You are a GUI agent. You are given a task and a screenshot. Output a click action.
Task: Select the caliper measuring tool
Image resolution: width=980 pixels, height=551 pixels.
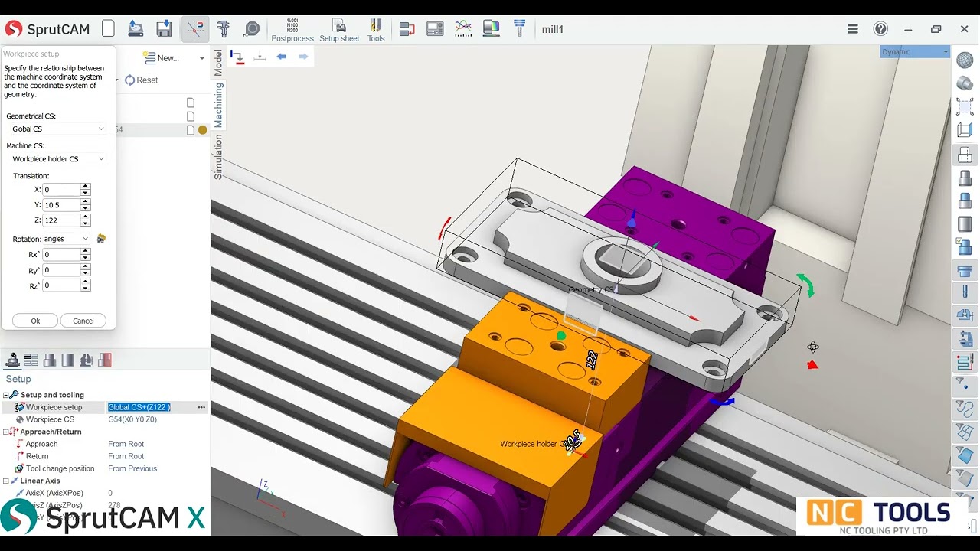point(223,29)
